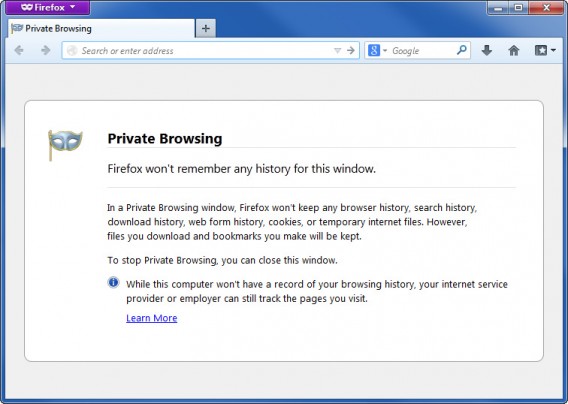Go forward with the forward arrow
Image resolution: width=568 pixels, height=404 pixels.
pyautogui.click(x=46, y=50)
